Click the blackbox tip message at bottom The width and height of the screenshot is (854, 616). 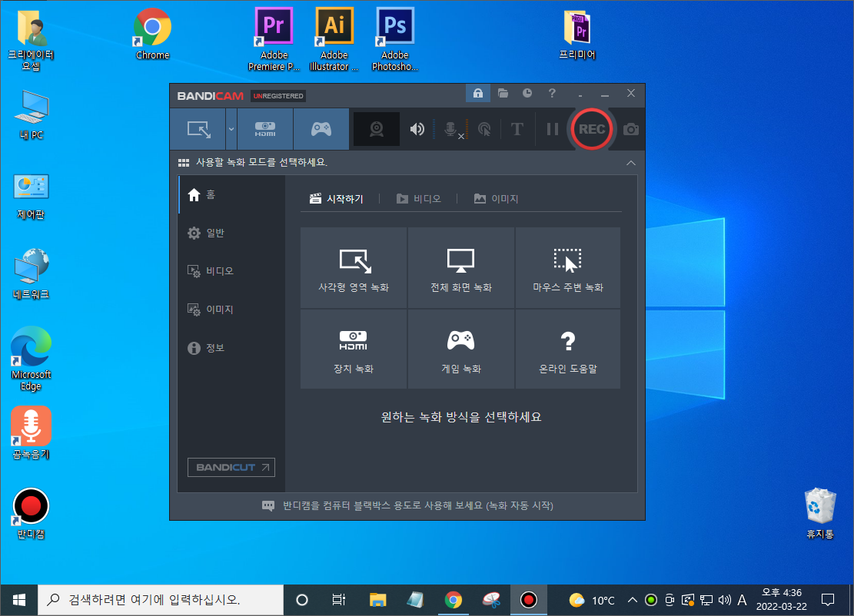[x=407, y=505]
